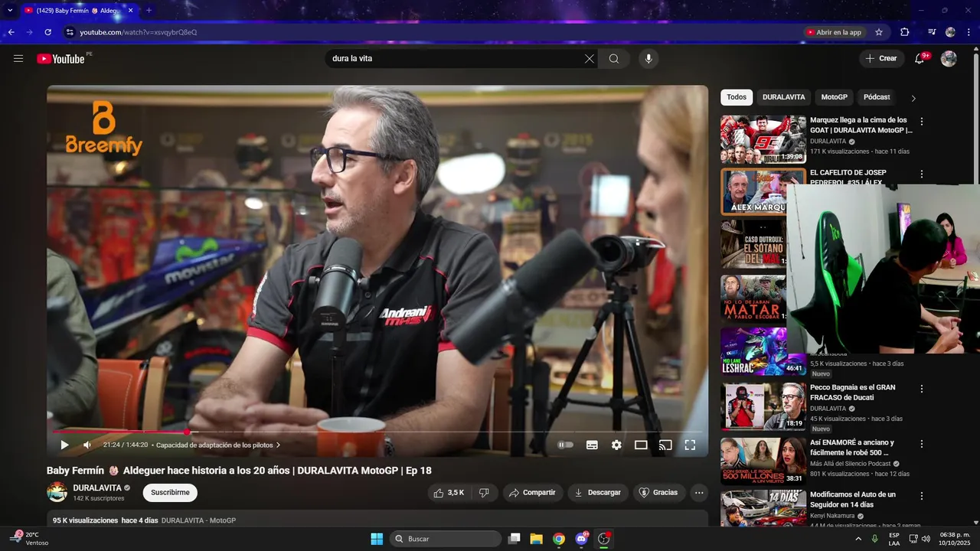Run search with magnifier button
The image size is (980, 551).
(614, 58)
